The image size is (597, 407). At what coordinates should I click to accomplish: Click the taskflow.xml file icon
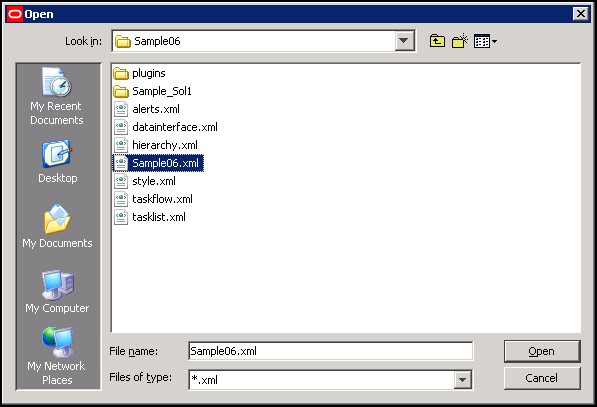(121, 199)
